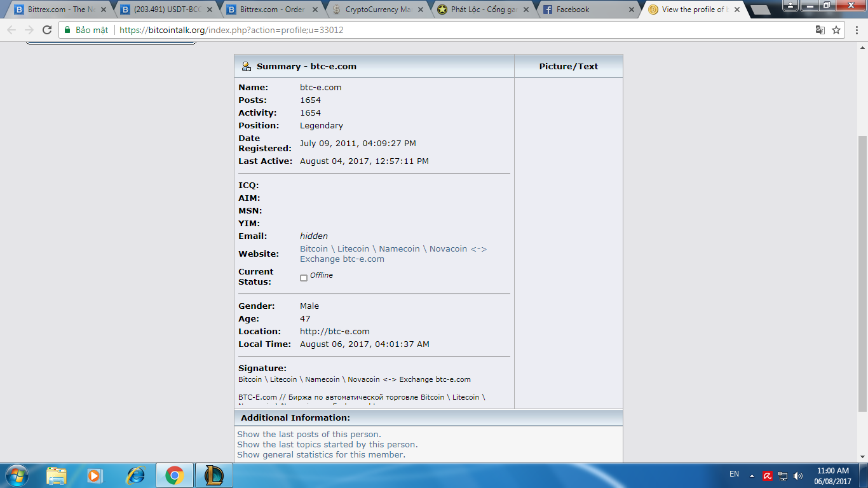The height and width of the screenshot is (488, 868).
Task: Click the Offline status text
Action: click(322, 276)
